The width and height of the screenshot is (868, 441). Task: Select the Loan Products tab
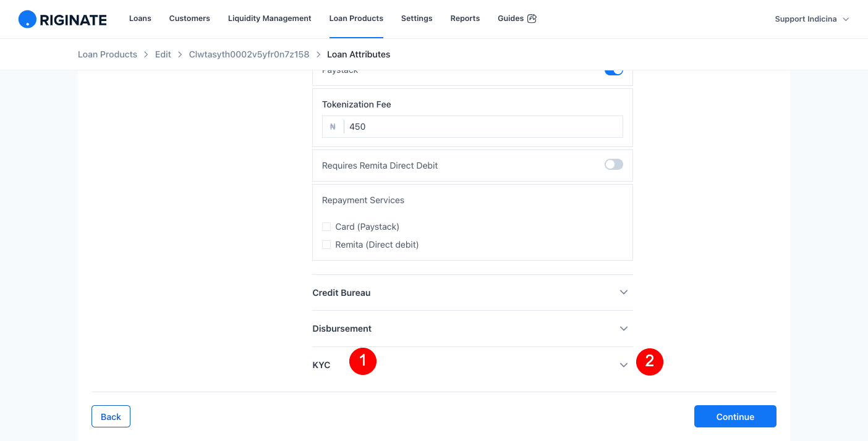click(x=356, y=19)
